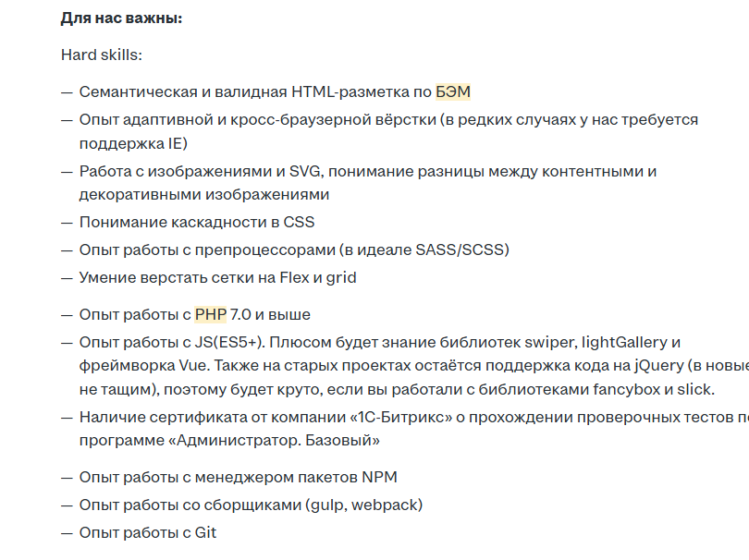This screenshot has height=560, width=749.
Task: Click the "Опыт работы с Git" item
Action: [148, 533]
